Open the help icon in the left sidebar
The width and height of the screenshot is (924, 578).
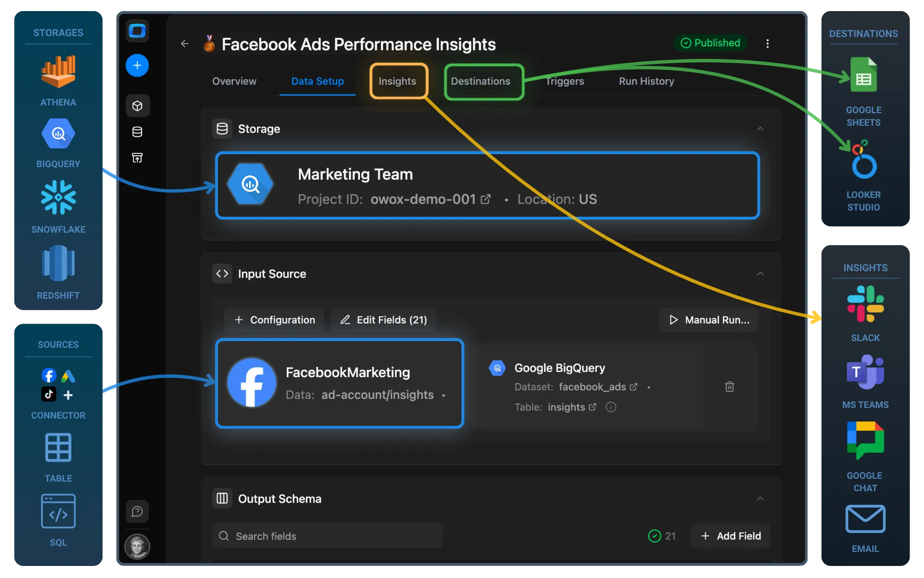coord(137,511)
